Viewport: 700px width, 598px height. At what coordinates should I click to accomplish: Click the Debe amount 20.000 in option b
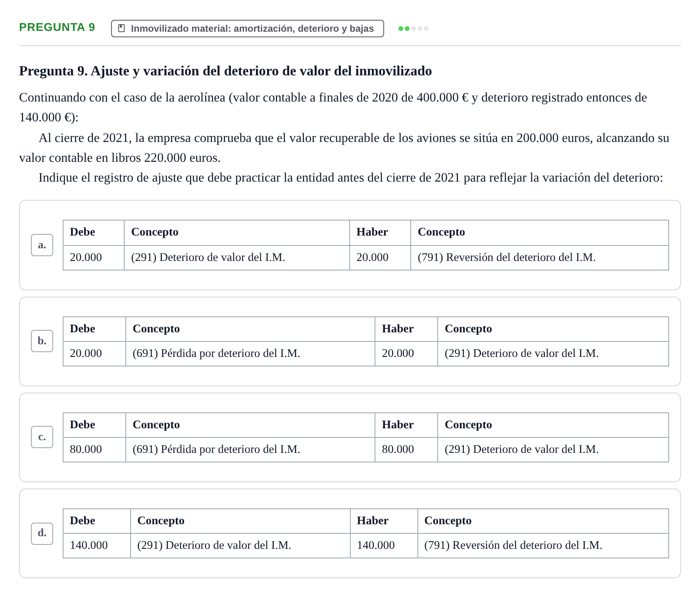86,353
